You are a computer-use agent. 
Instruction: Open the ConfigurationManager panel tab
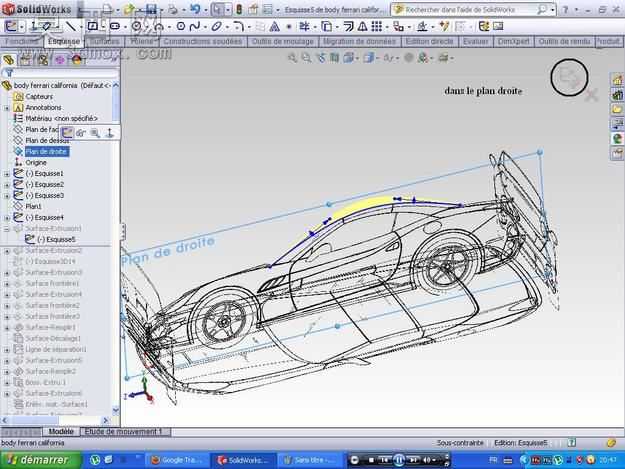pyautogui.click(x=43, y=60)
